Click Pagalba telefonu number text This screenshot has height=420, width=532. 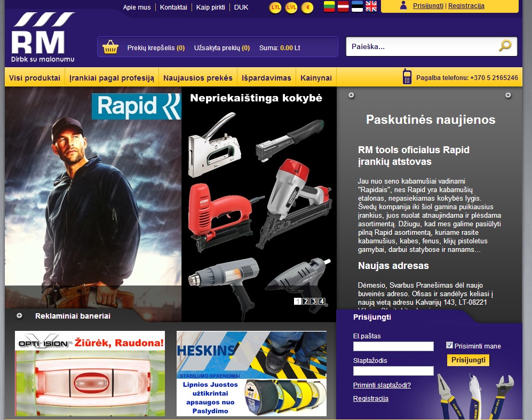[x=467, y=78]
